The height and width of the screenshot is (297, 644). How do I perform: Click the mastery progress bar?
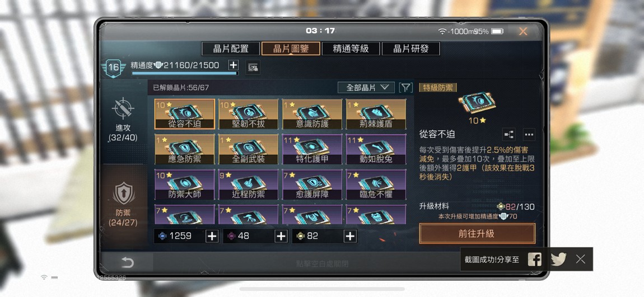point(184,73)
